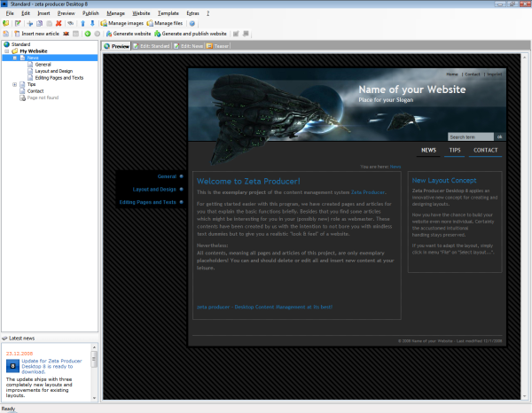Screen dimensions: 532x413
Task: Click the red delete icon in toolbar
Action: click(59, 23)
